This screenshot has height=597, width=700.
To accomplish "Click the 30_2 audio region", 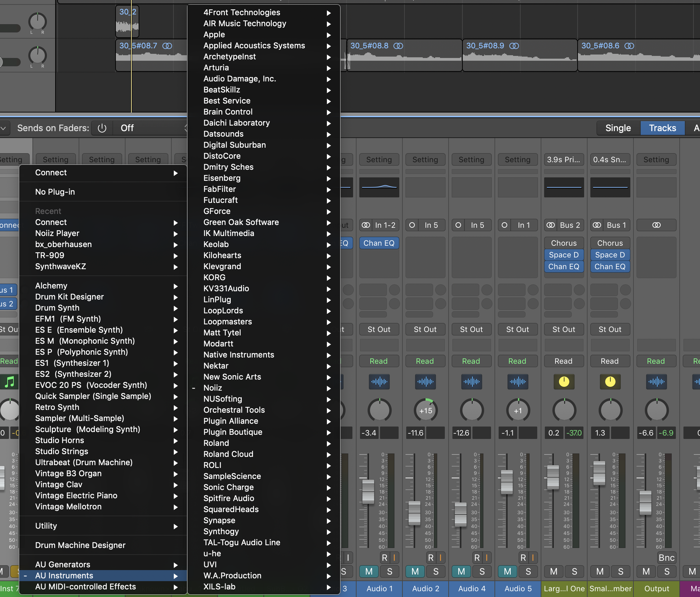I will click(x=127, y=21).
